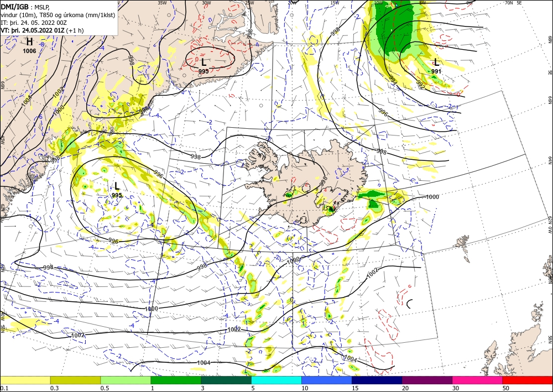Click the L low marker southwest of Iceland
This screenshot has height=392, width=553.
point(117,186)
